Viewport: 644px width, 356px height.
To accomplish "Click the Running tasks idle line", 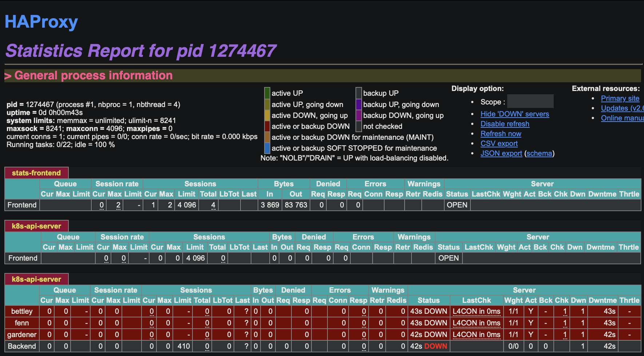I will tap(60, 145).
